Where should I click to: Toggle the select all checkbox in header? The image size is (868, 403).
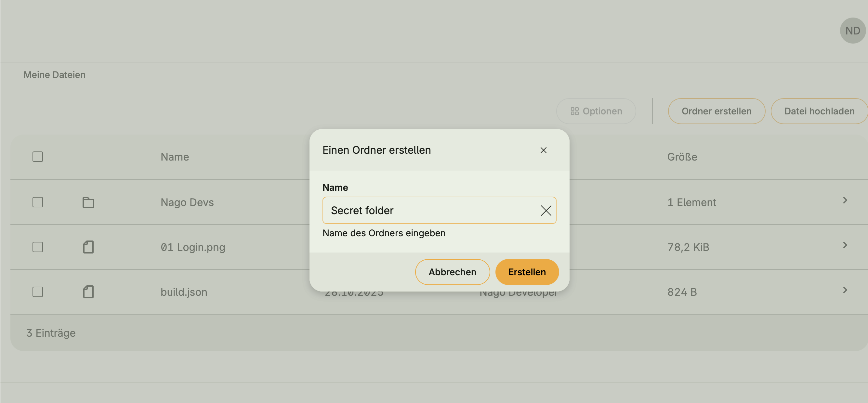(x=38, y=157)
